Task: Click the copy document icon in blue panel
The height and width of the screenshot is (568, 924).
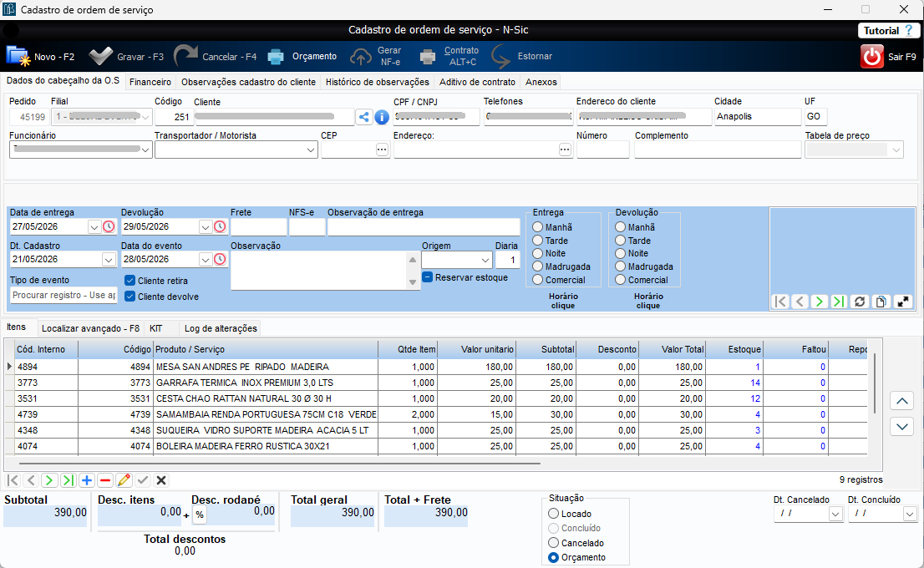Action: 881,302
